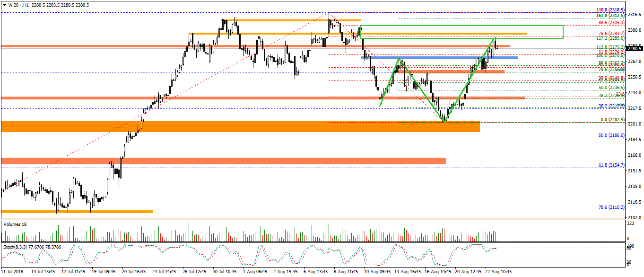Screen dimensions: 644x277
Task: Select the blue horizontal zone rectangle
Action: (439, 58)
